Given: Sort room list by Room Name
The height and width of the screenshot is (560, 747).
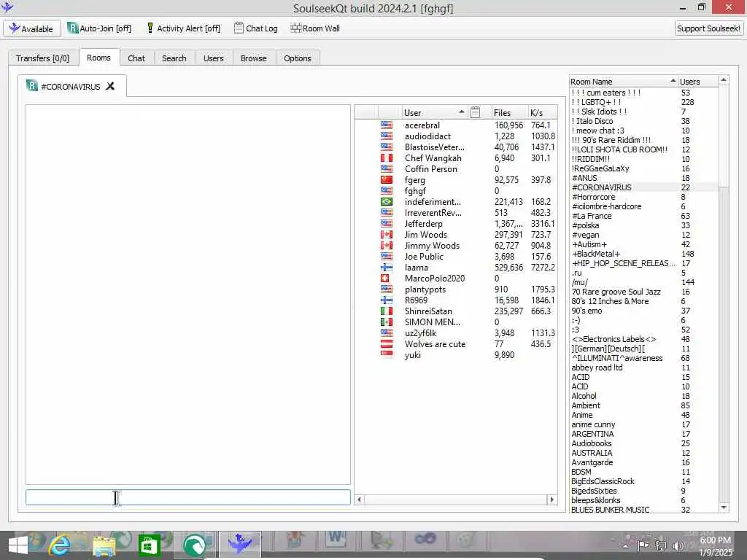Looking at the screenshot, I should tap(623, 82).
